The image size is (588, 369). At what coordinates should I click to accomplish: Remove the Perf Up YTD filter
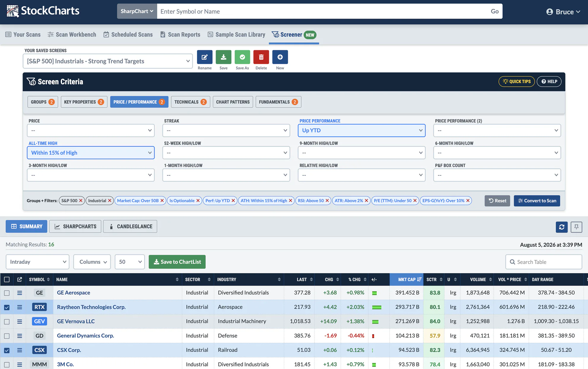coord(233,201)
